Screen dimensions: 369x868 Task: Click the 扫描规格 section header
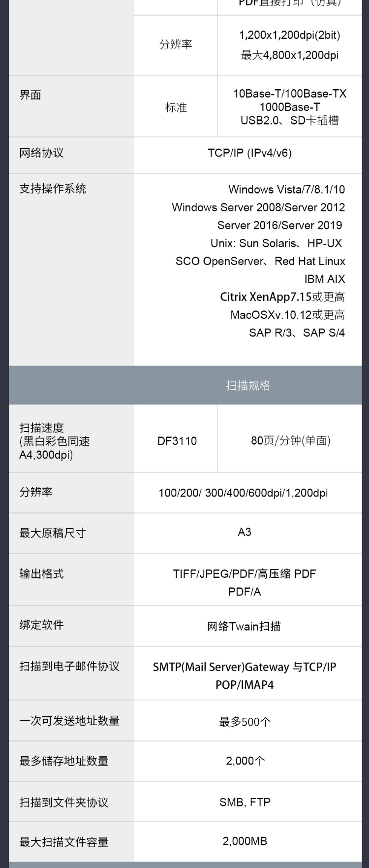coord(248,386)
